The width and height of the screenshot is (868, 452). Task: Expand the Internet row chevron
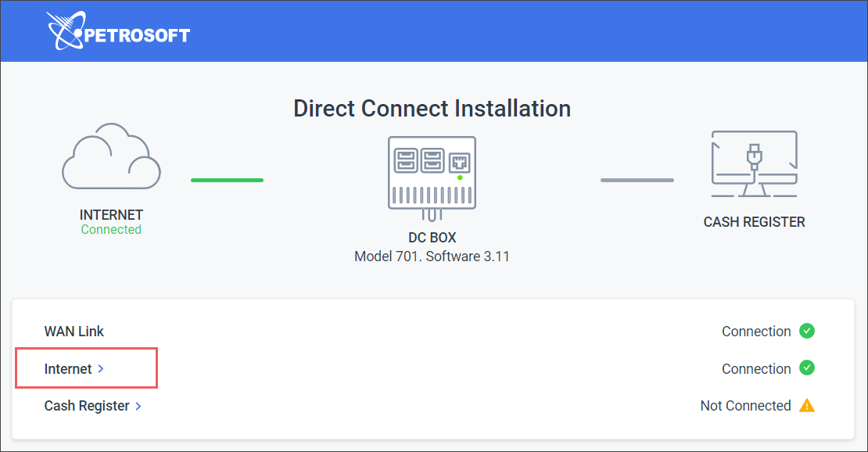101,369
